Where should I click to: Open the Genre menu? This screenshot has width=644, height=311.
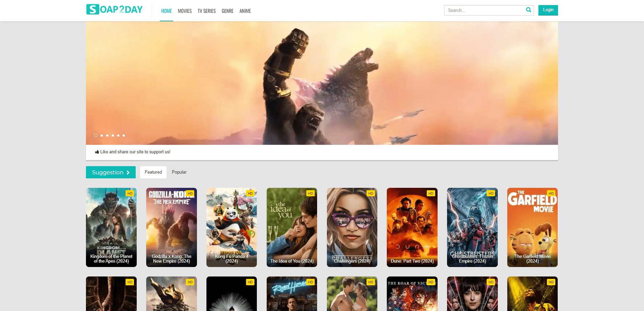227,11
